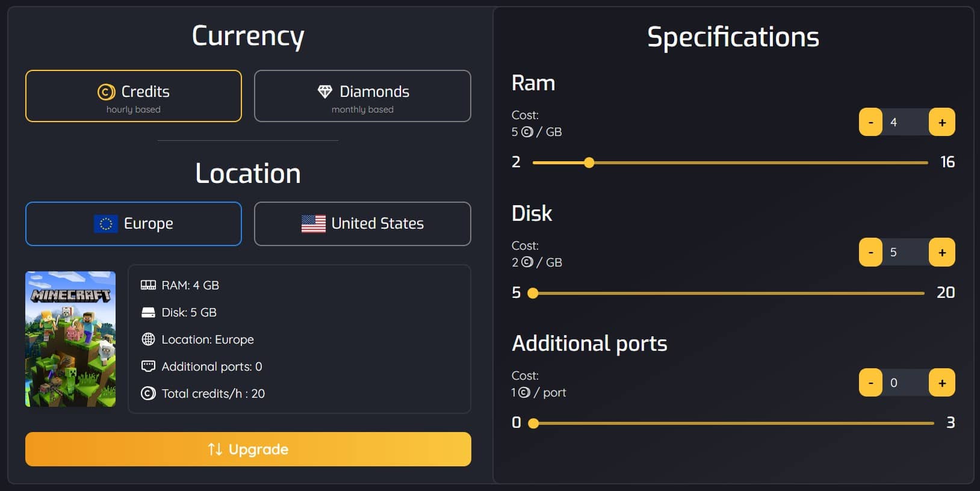Click the globe icon next to Location
Viewport: 980px width, 491px height.
click(147, 339)
